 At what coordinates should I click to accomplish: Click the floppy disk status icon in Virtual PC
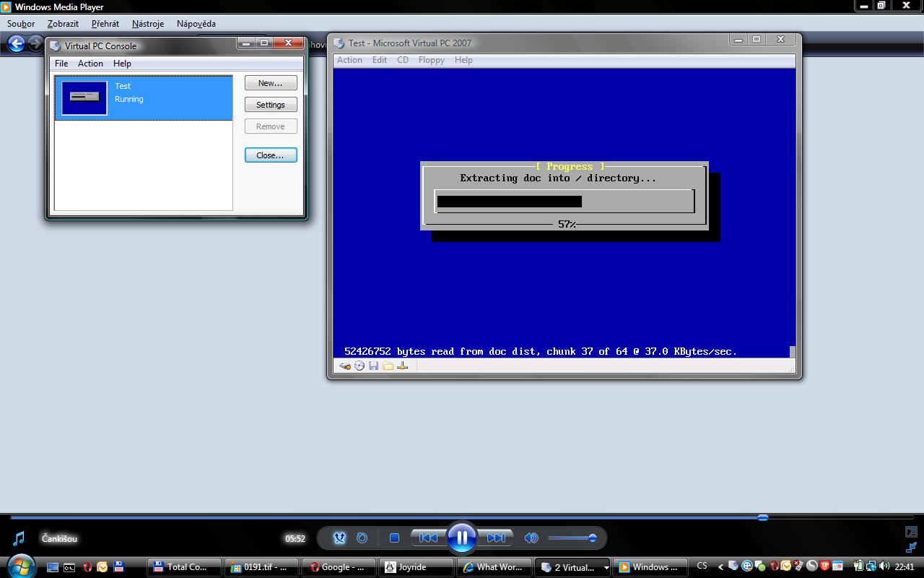pos(373,366)
